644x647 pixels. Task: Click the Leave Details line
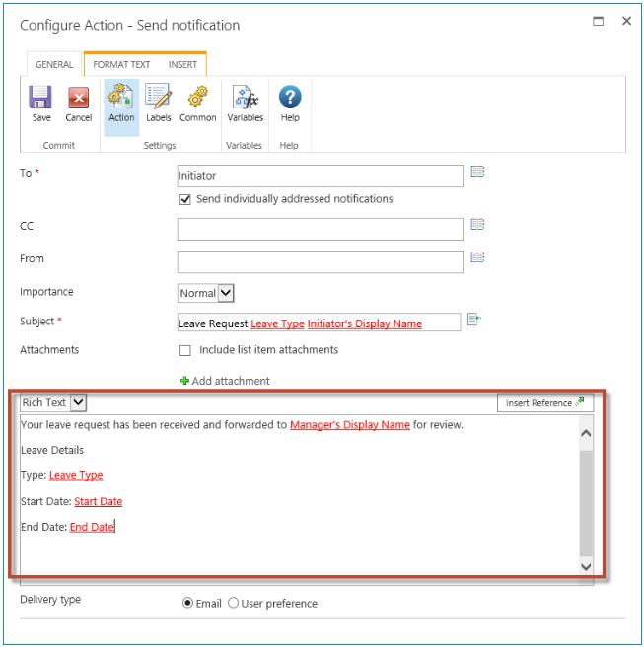tap(52, 450)
